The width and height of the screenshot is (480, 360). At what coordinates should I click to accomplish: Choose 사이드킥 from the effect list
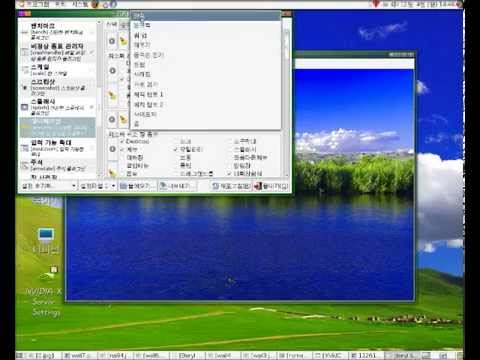206,114
